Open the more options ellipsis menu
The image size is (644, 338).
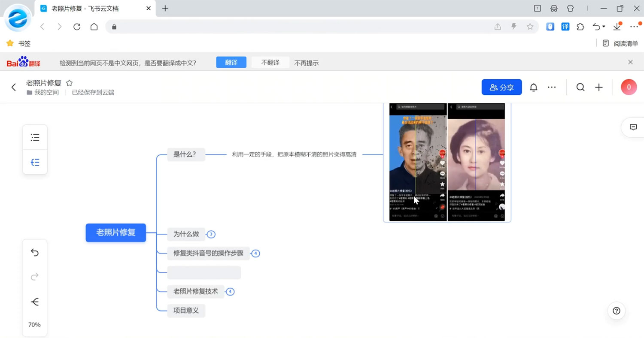[x=552, y=87]
